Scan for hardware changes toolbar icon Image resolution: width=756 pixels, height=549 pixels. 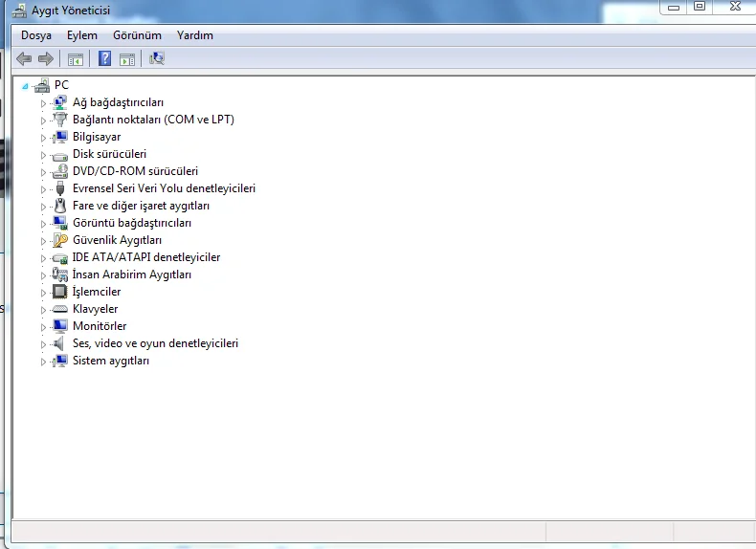157,58
